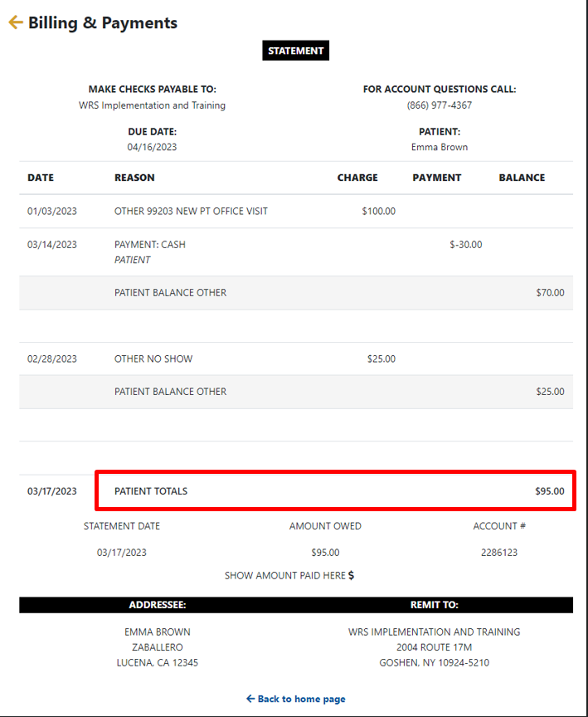The image size is (588, 717).
Task: Click the $25.00 patient balance amount
Action: click(x=550, y=392)
